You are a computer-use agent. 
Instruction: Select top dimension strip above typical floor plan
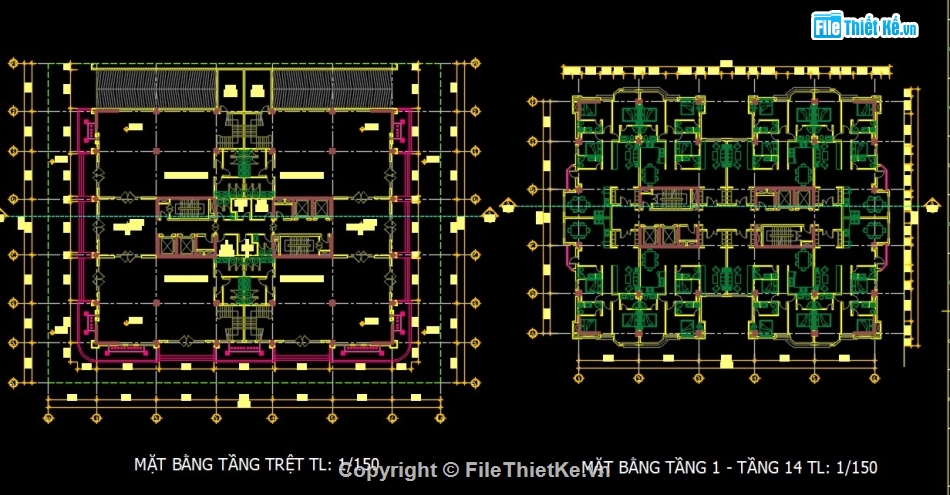click(x=726, y=71)
